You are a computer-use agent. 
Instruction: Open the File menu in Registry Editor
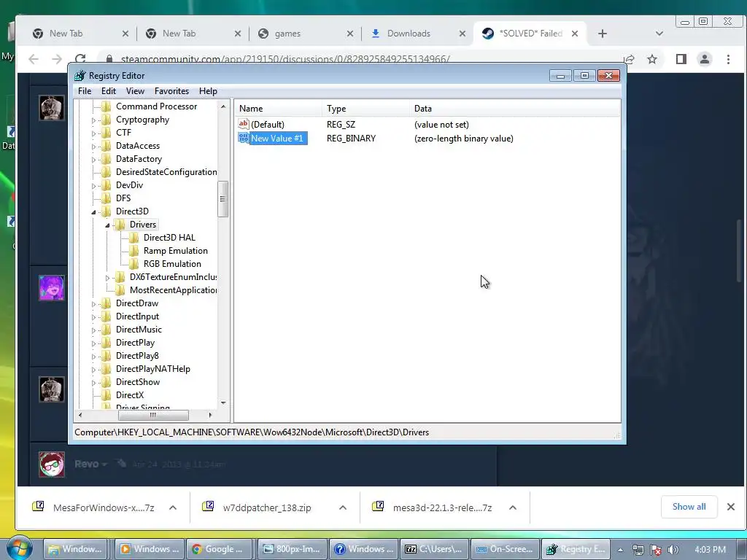click(85, 91)
